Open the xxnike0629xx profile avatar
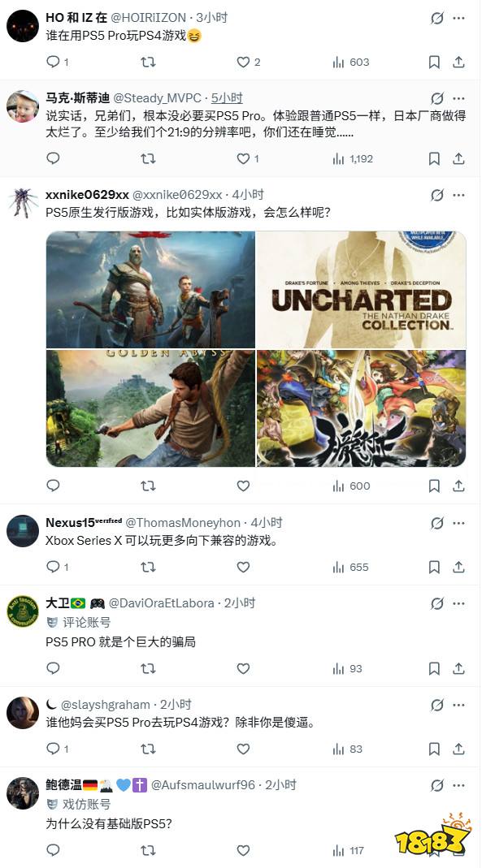Image resolution: width=482 pixels, height=868 pixels. 23,203
